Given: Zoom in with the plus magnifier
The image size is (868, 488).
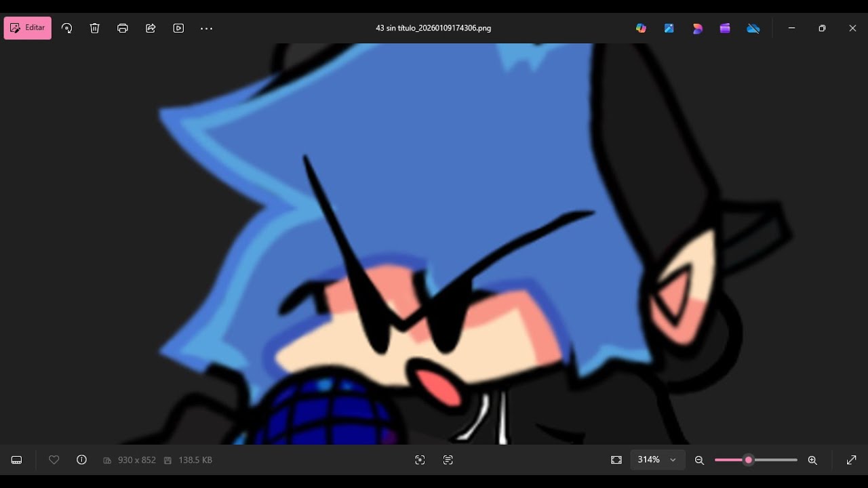Looking at the screenshot, I should (x=812, y=460).
